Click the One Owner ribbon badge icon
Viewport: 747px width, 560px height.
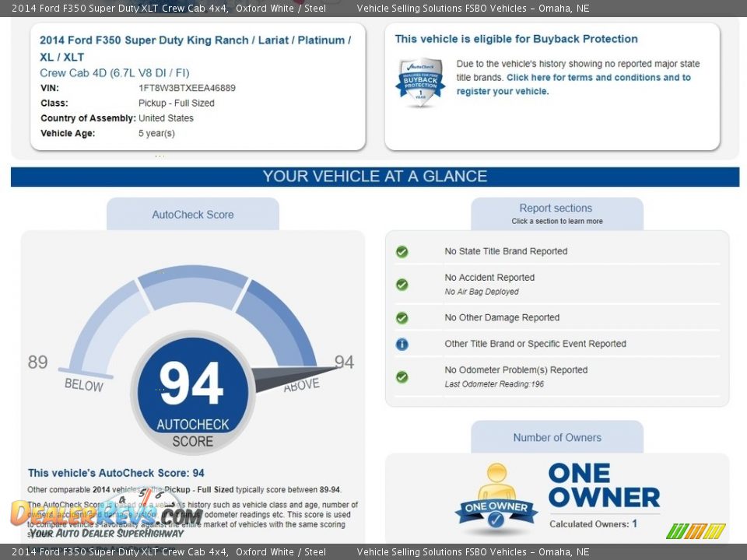pyautogui.click(x=496, y=499)
